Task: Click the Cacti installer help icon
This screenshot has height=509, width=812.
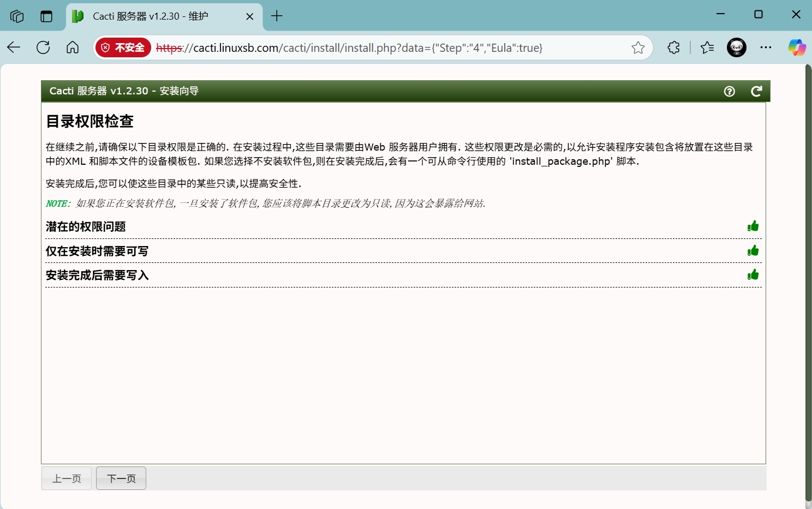Action: point(729,92)
